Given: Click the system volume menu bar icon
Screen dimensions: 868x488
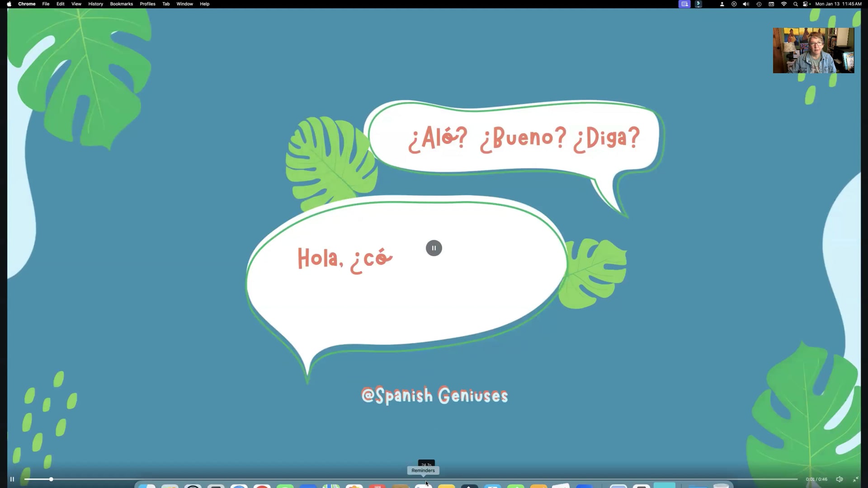Looking at the screenshot, I should point(745,4).
